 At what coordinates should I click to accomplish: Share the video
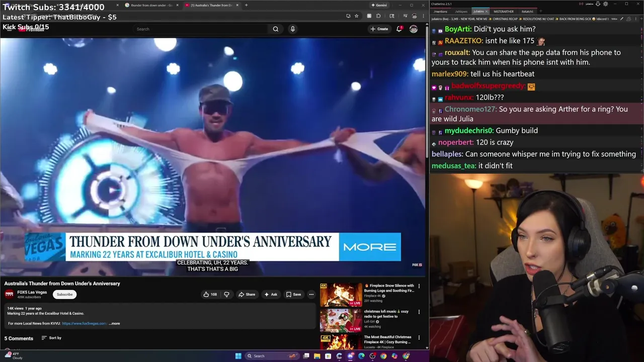click(x=247, y=295)
